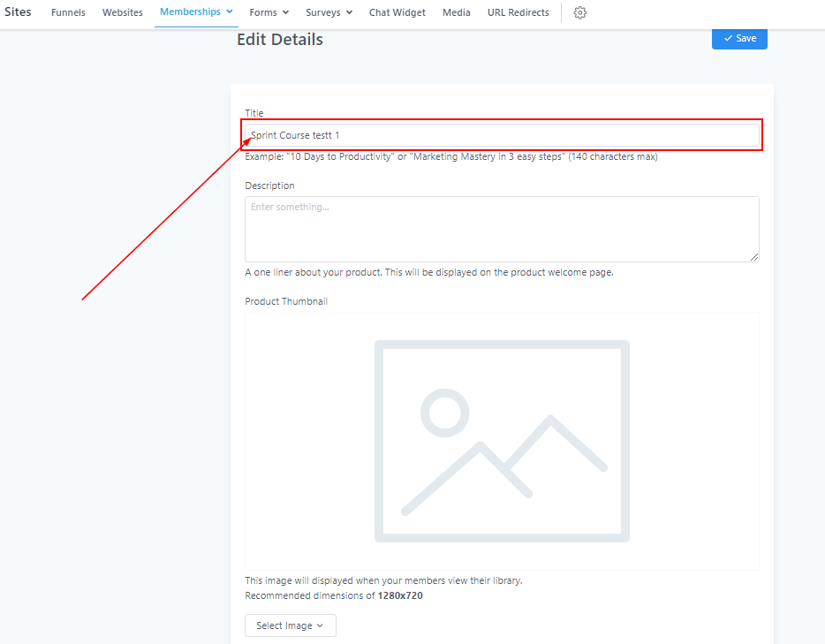
Task: Save the edited product details
Action: 739,39
